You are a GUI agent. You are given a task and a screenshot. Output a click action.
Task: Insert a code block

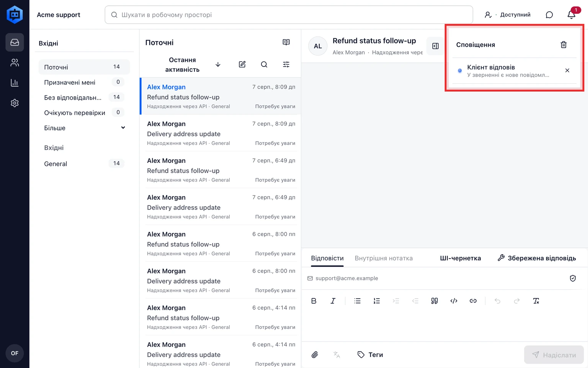tap(454, 301)
